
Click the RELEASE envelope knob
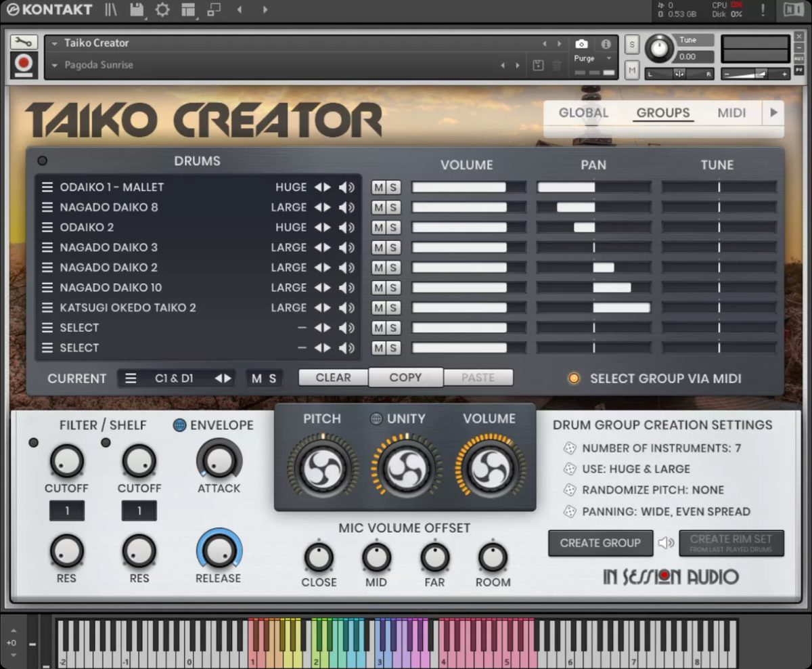pyautogui.click(x=218, y=551)
